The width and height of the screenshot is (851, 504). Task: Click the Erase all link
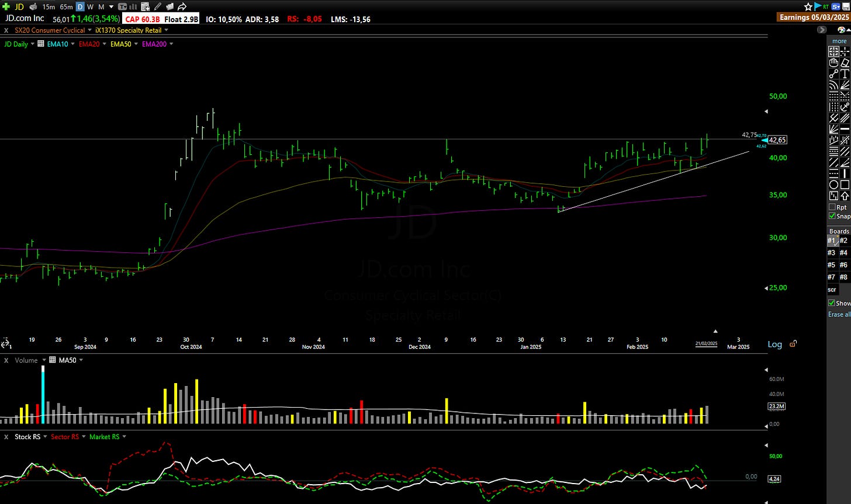[x=839, y=314]
